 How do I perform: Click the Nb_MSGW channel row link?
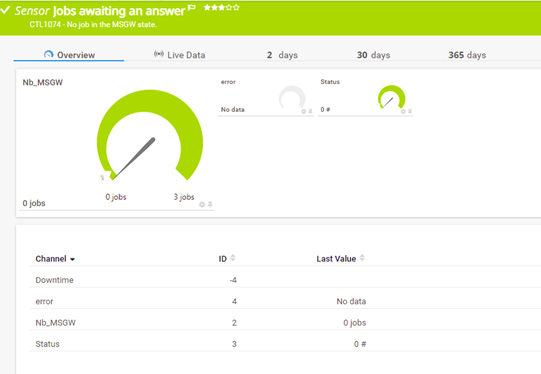coord(55,323)
